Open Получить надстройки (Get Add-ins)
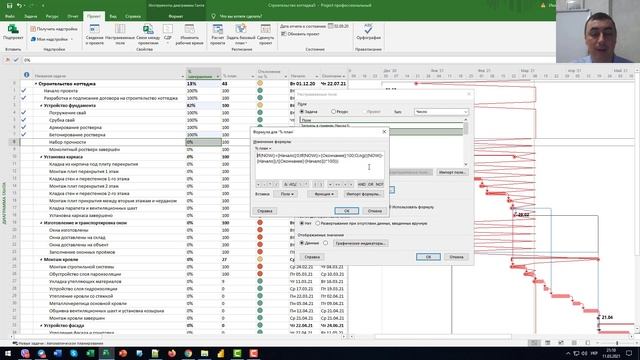Image resolution: width=640 pixels, height=360 pixels. [54, 29]
